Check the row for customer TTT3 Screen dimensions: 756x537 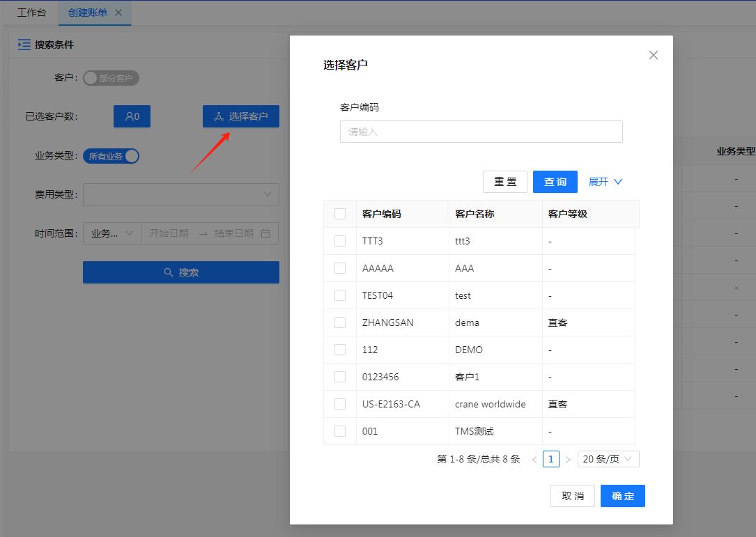(340, 241)
